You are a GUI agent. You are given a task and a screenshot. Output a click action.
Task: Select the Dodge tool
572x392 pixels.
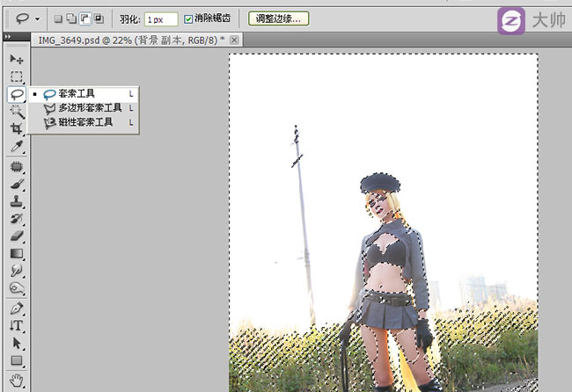(17, 287)
